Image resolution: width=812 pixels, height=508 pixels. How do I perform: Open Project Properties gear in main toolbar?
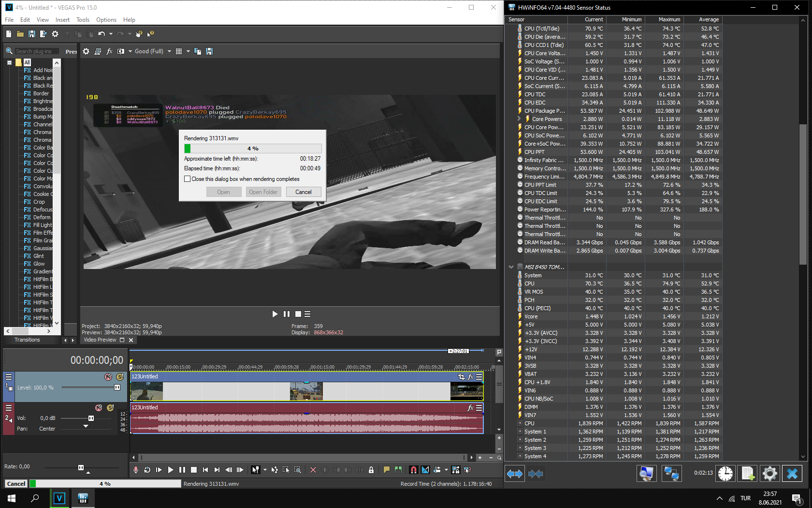click(x=55, y=34)
